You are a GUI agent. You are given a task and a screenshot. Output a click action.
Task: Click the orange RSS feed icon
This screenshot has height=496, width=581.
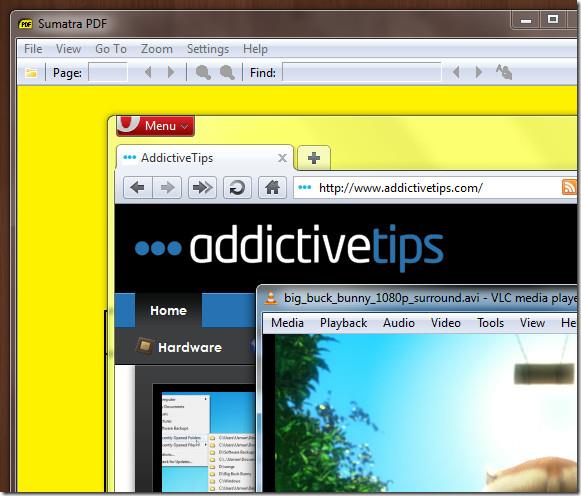click(569, 187)
